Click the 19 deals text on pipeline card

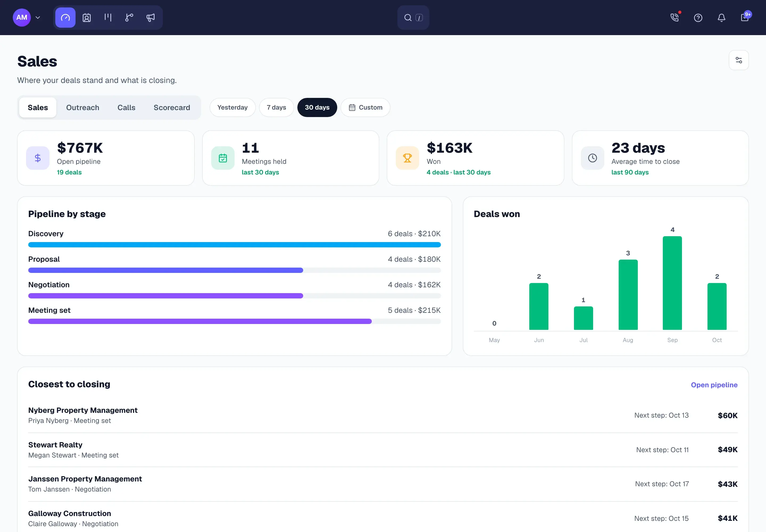(x=69, y=172)
